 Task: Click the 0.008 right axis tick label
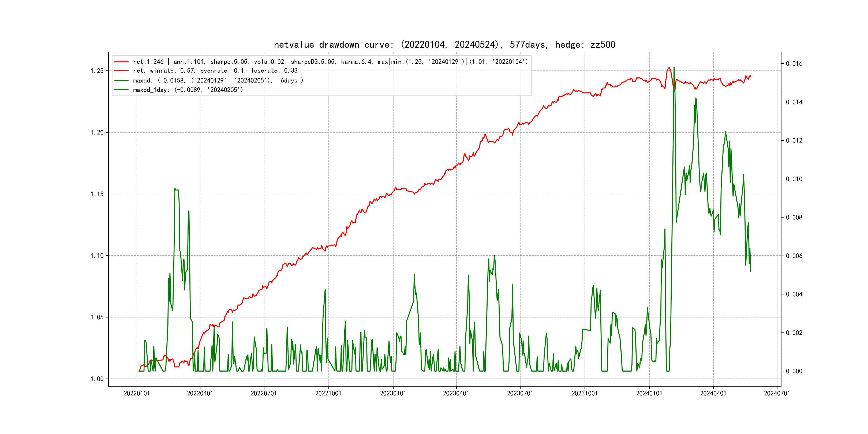pyautogui.click(x=794, y=217)
